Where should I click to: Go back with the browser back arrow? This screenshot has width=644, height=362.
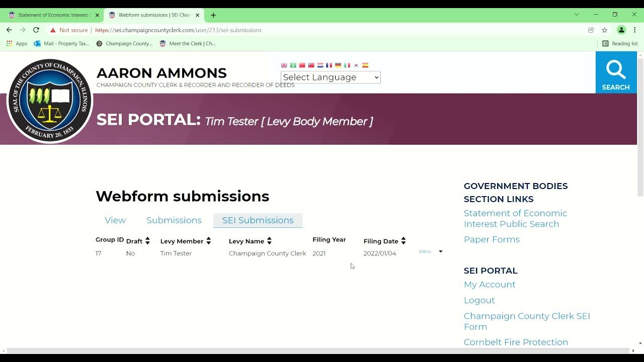coord(9,30)
